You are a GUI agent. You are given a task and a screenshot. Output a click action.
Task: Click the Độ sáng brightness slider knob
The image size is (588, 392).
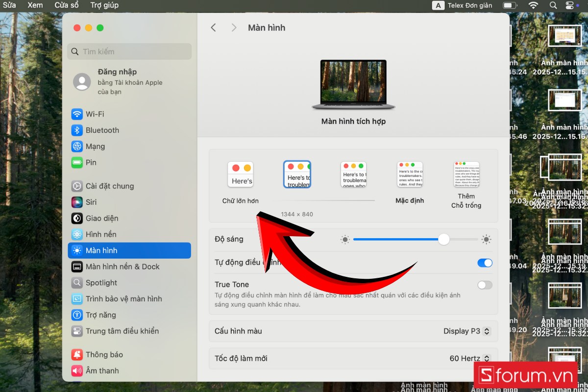tap(443, 239)
